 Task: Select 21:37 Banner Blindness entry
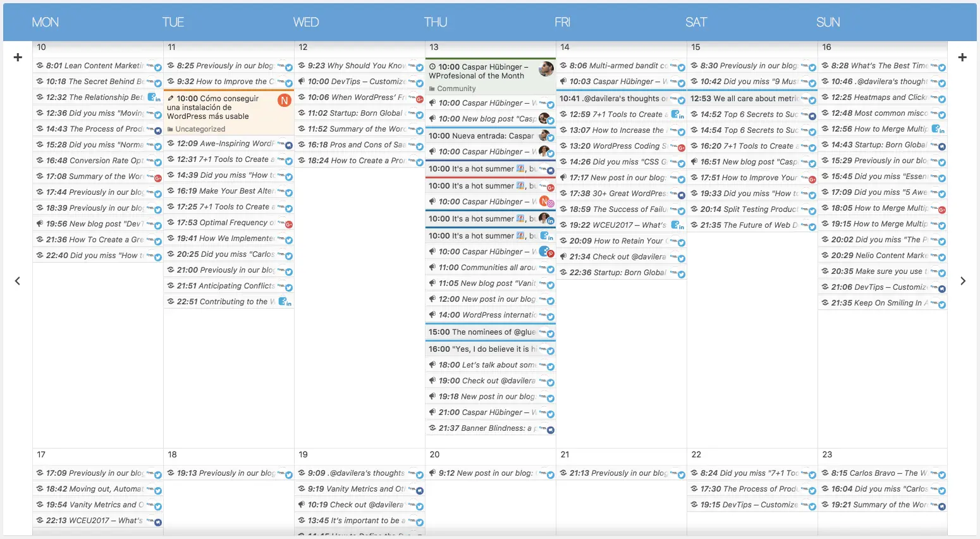click(x=491, y=428)
